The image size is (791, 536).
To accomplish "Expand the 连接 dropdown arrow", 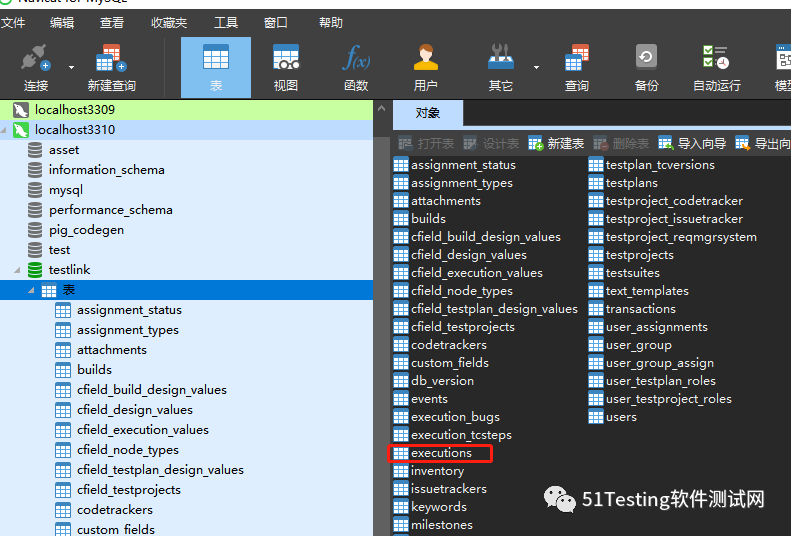I will click(x=71, y=67).
